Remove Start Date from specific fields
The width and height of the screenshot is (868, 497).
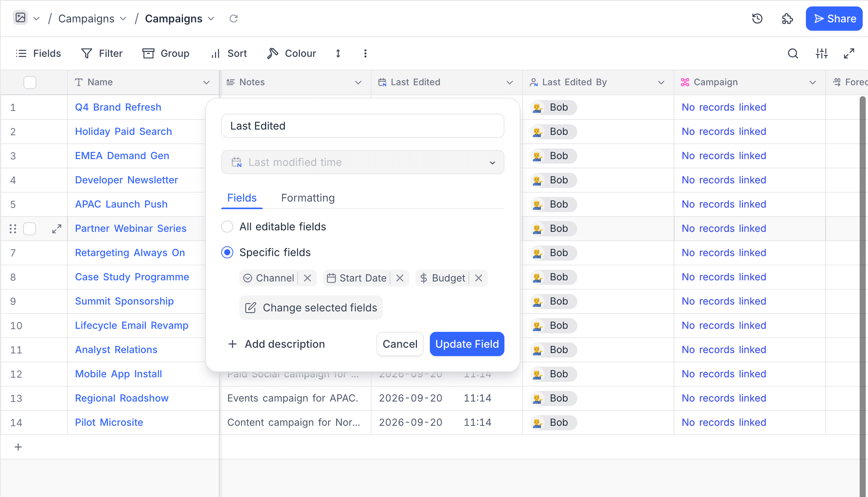pyautogui.click(x=400, y=278)
